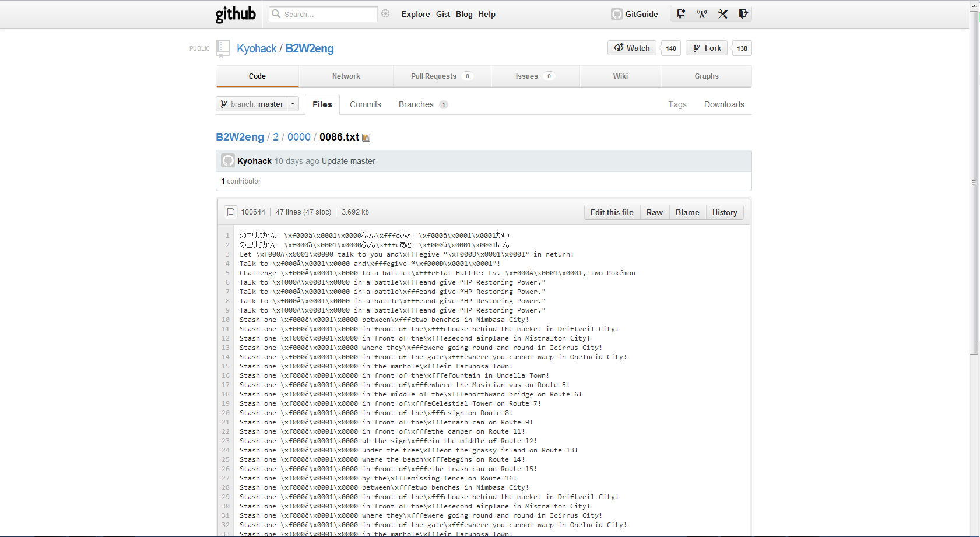Select the Downloads subtab
980x537 pixels.
[x=724, y=104]
